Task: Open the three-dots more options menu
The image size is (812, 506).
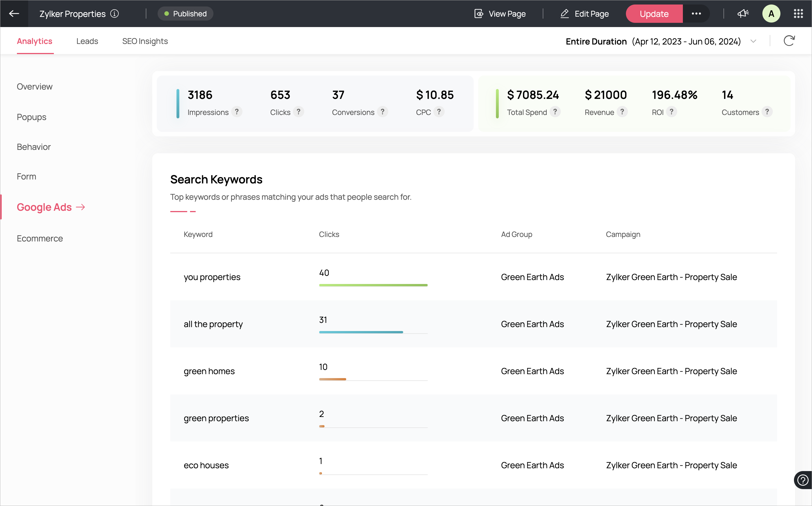Action: tap(696, 14)
